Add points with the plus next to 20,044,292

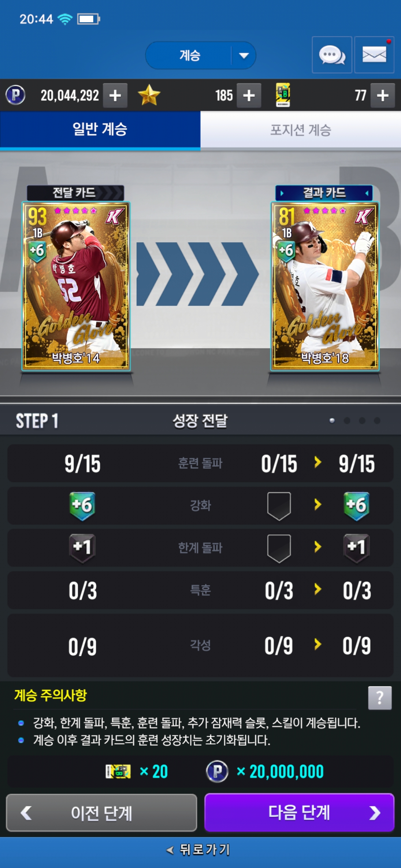point(115,95)
